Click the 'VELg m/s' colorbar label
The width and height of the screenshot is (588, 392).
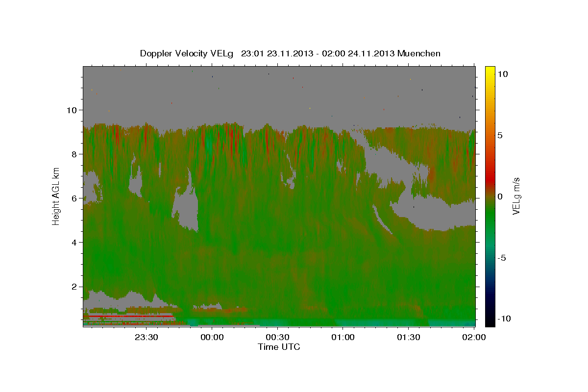[516, 196]
